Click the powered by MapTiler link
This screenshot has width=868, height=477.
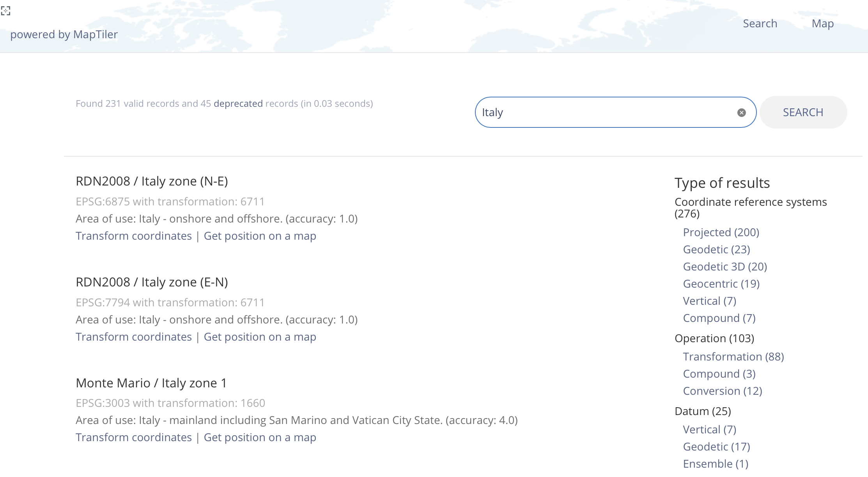pos(64,35)
